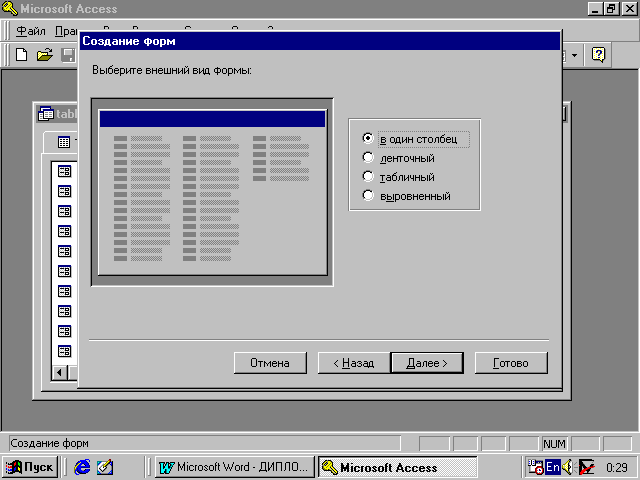
Task: Choose the "выровненный" form layout
Action: click(369, 196)
